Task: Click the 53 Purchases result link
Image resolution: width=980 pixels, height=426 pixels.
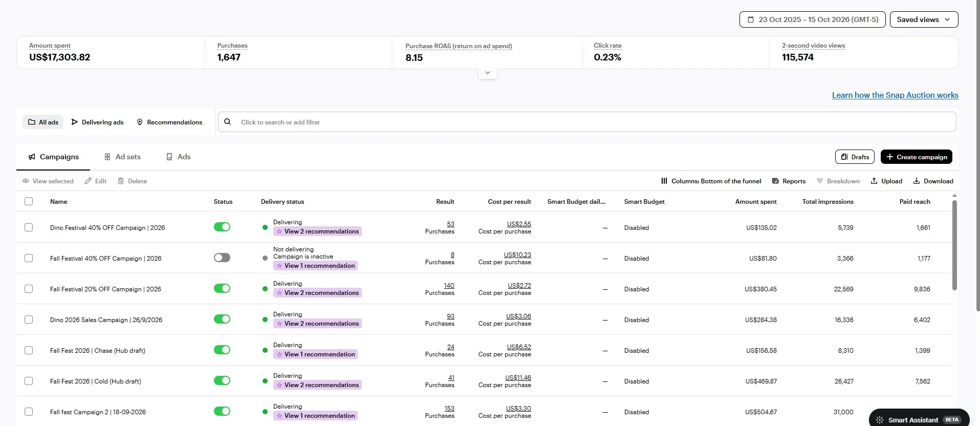Action: (x=450, y=224)
